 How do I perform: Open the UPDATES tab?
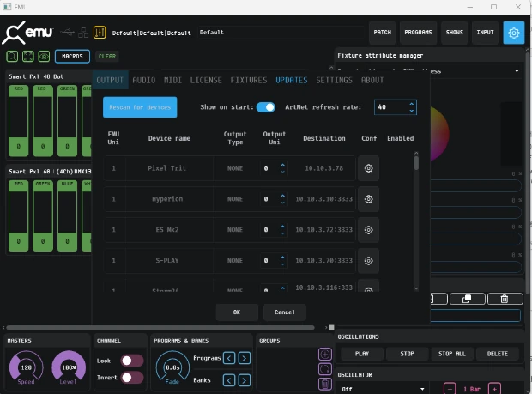click(x=292, y=80)
